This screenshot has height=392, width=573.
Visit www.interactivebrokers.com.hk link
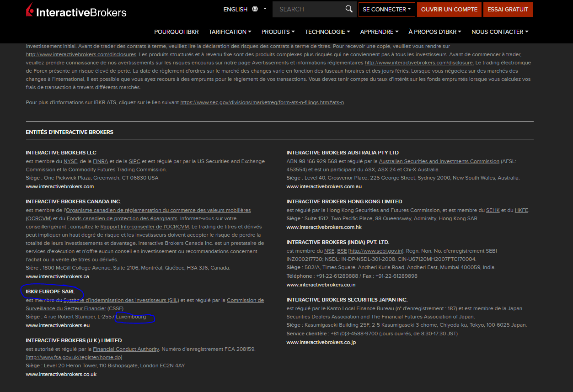324,227
